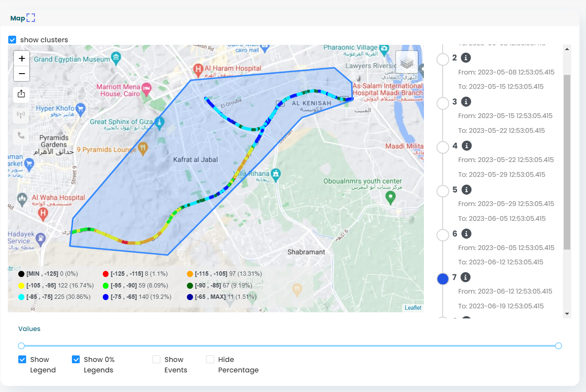Click Grand Egyptian Museum marker

coord(116,57)
